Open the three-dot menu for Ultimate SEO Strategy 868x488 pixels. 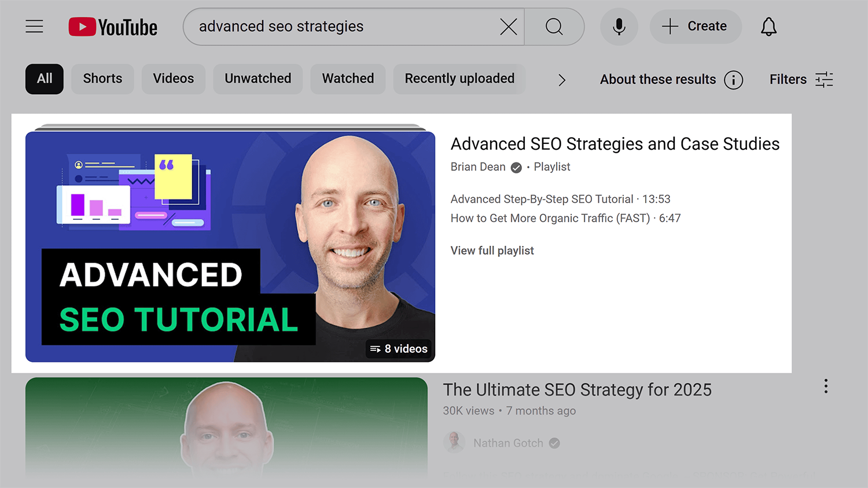pyautogui.click(x=826, y=386)
